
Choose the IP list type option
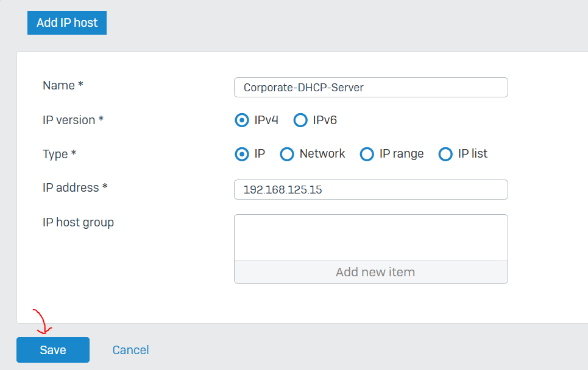coord(445,154)
